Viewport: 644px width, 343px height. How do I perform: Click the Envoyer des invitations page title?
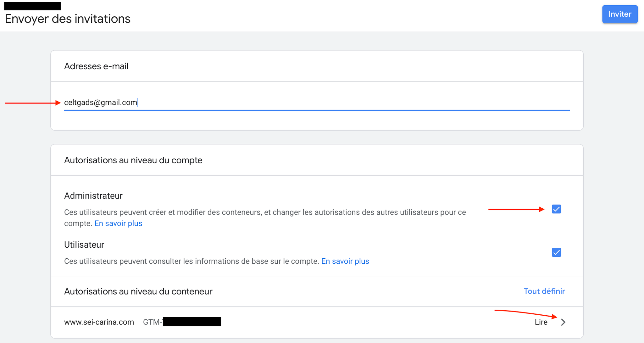pyautogui.click(x=68, y=19)
